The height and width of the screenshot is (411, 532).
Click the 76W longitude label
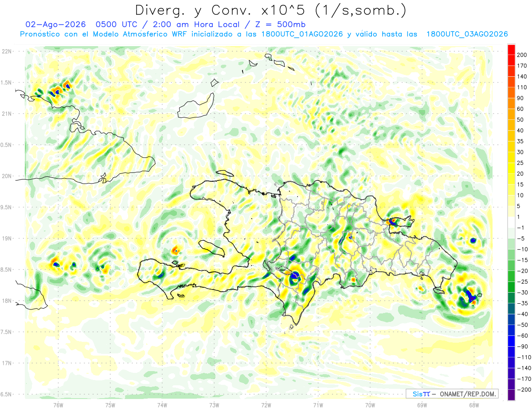click(58, 406)
